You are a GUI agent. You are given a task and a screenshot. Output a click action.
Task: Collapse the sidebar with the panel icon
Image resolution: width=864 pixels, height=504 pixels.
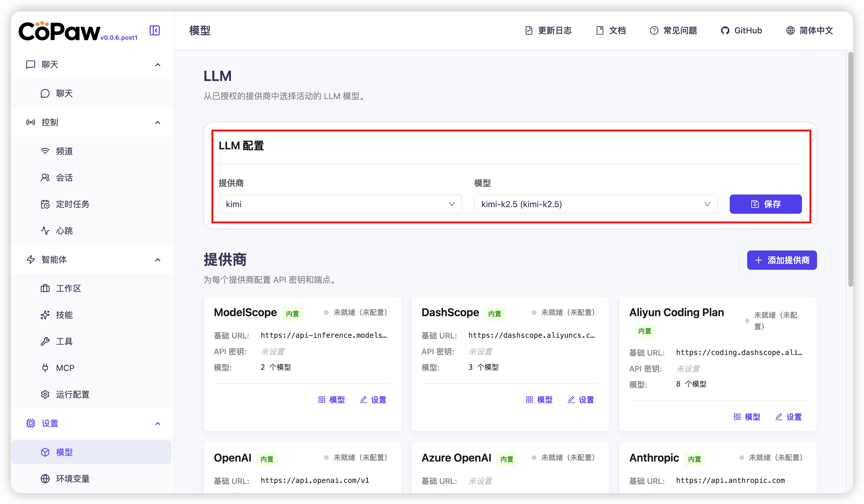(155, 30)
